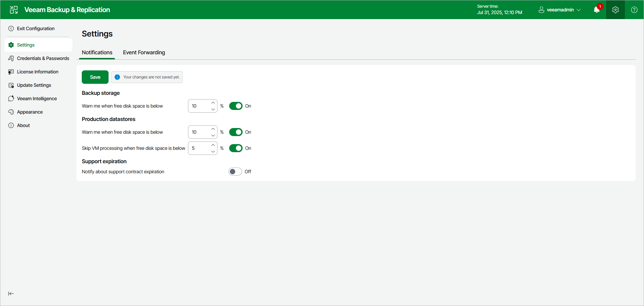Toggle Skip VM processing switch
644x306 pixels.
[x=236, y=148]
